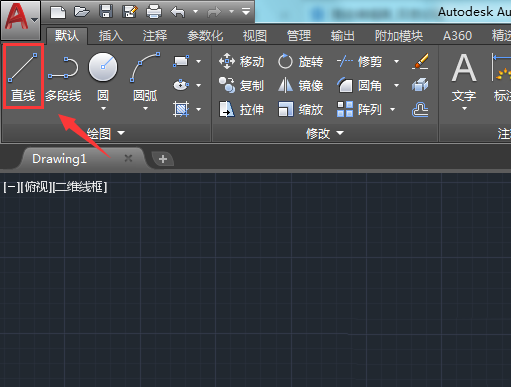Undo the last action
This screenshot has width=511, height=387.
178,12
